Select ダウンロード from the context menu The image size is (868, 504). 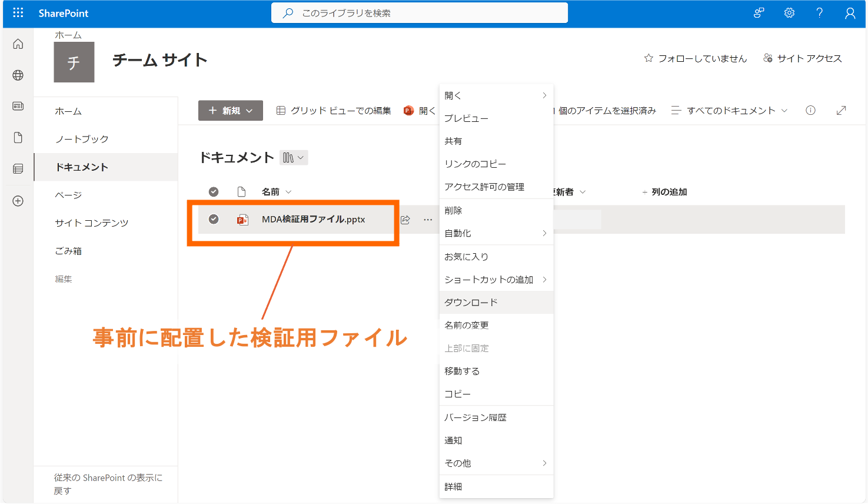[471, 302]
